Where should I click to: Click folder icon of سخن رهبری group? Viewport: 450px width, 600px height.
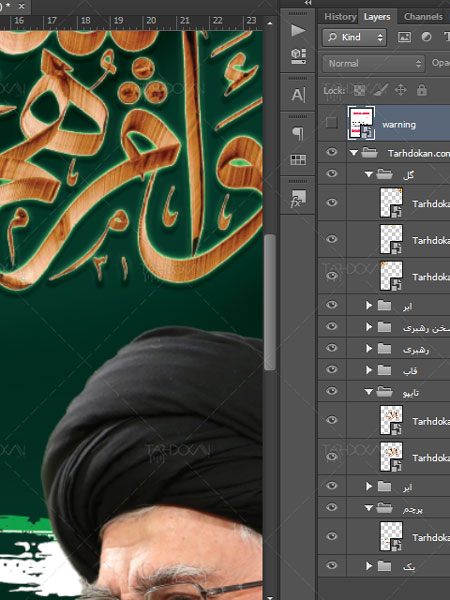pos(385,327)
